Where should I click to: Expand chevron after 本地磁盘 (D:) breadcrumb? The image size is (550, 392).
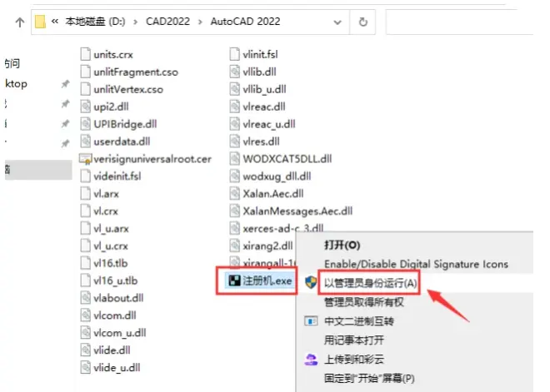click(135, 22)
